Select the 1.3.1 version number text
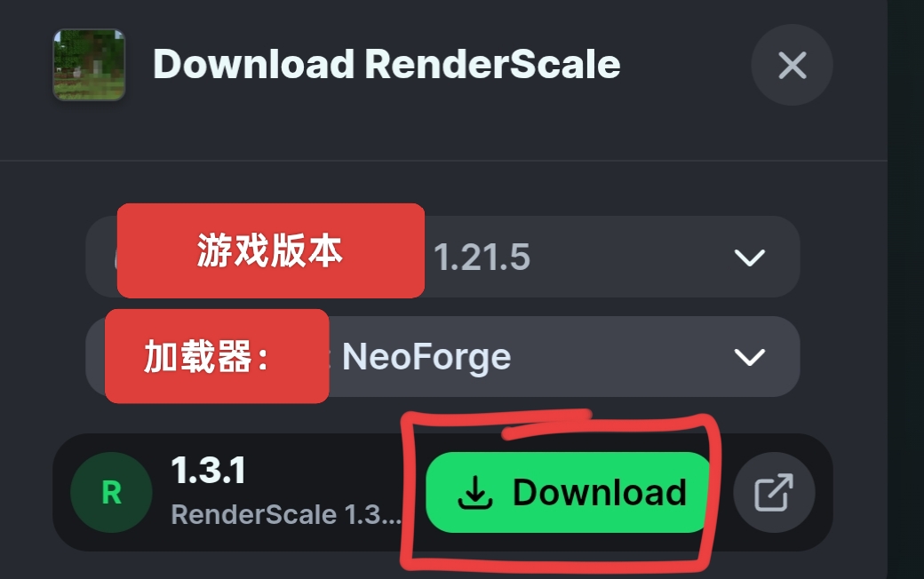924x579 pixels. [208, 471]
